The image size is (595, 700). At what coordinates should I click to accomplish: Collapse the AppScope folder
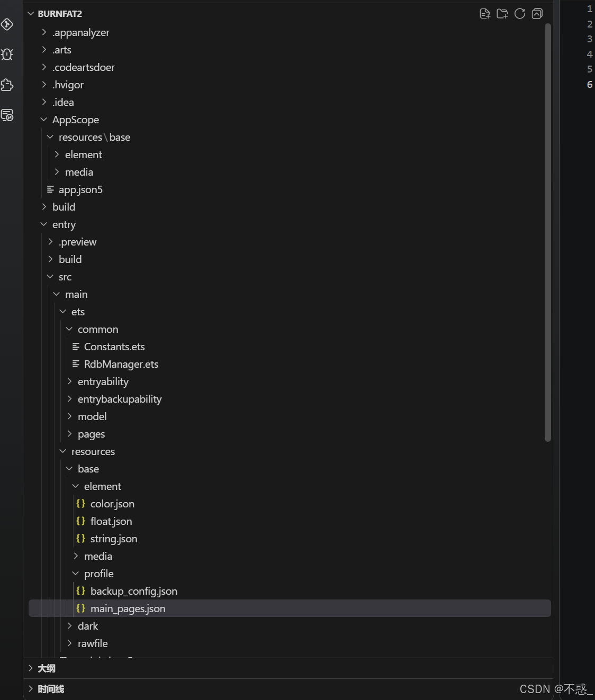[x=44, y=120]
